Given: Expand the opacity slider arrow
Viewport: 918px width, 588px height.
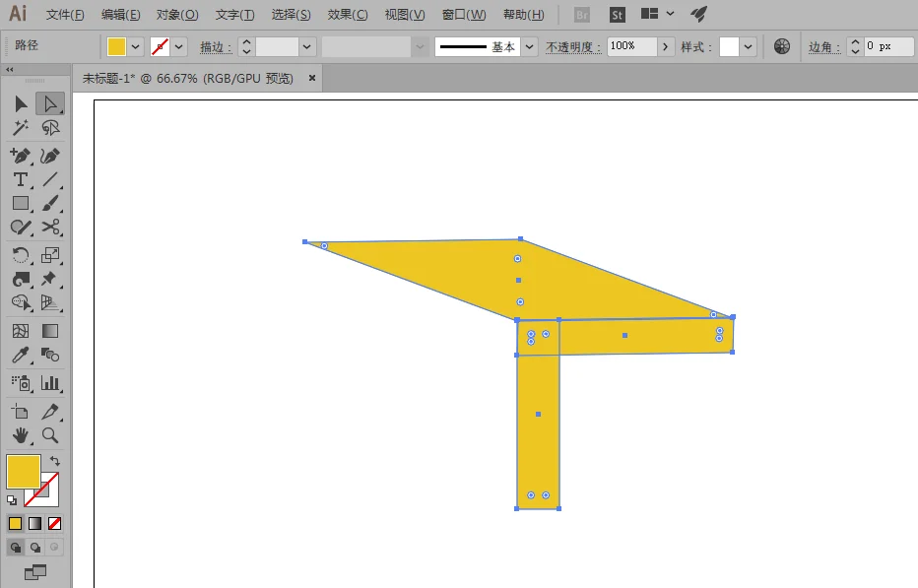Looking at the screenshot, I should [665, 47].
